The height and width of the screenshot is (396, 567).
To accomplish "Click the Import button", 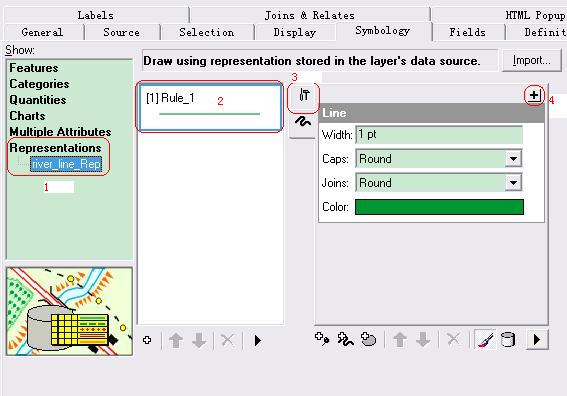I will click(x=532, y=60).
